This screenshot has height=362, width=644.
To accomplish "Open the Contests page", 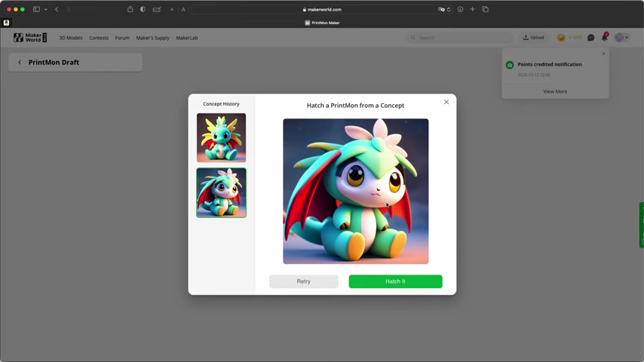I will 99,38.
